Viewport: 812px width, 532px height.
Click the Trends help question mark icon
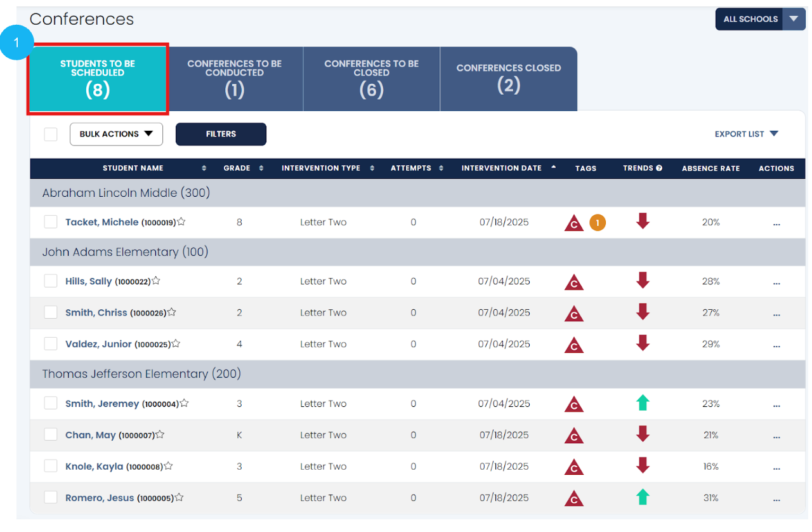coord(659,168)
